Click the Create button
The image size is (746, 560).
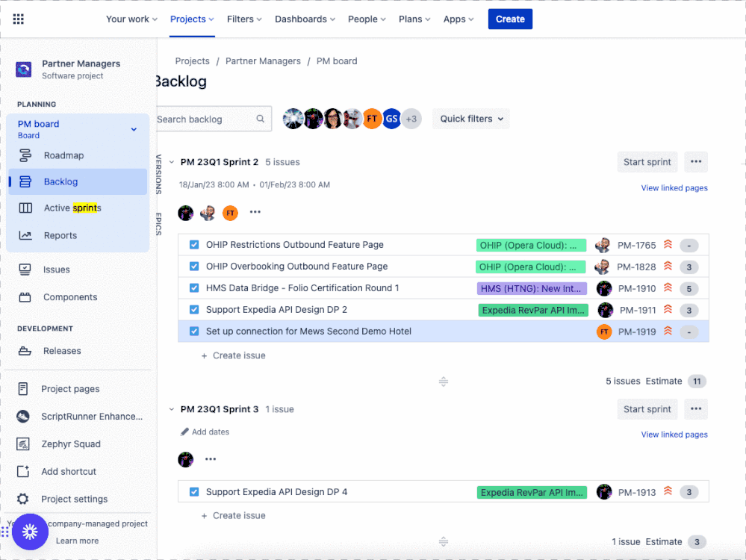510,19
